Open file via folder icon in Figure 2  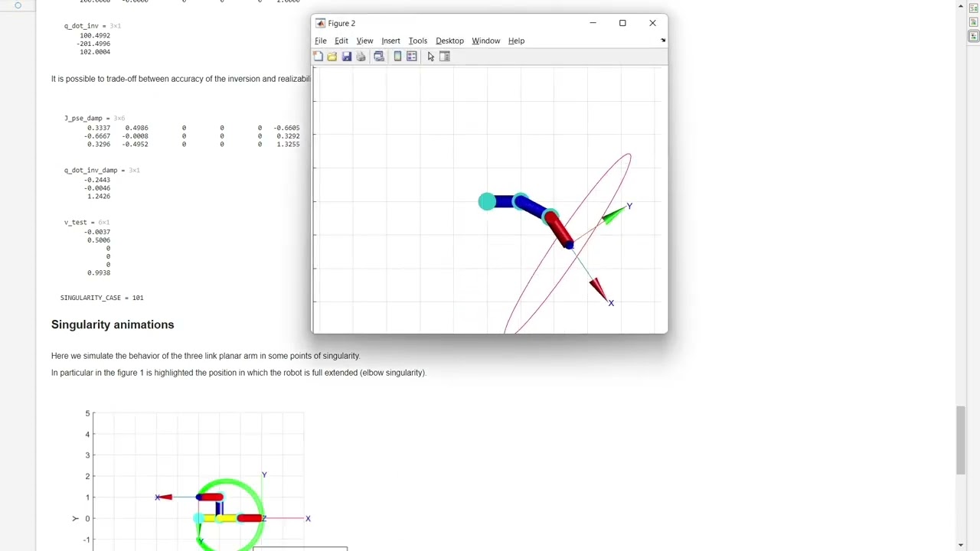click(332, 57)
